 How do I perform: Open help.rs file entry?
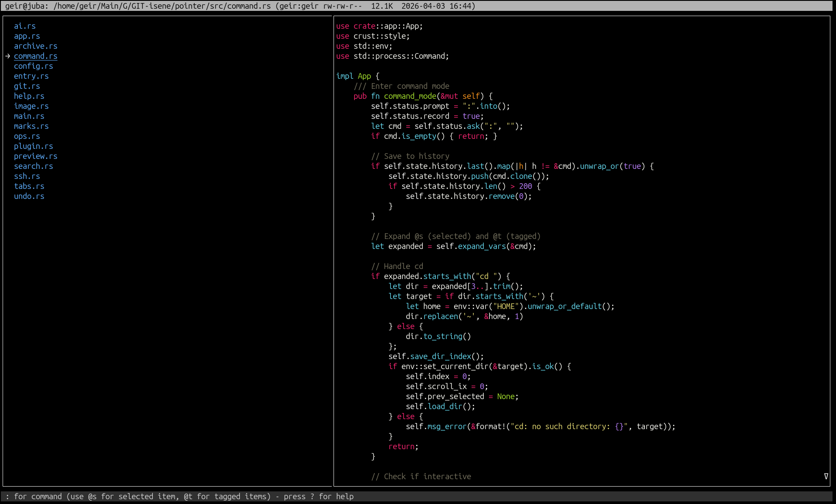pos(29,96)
